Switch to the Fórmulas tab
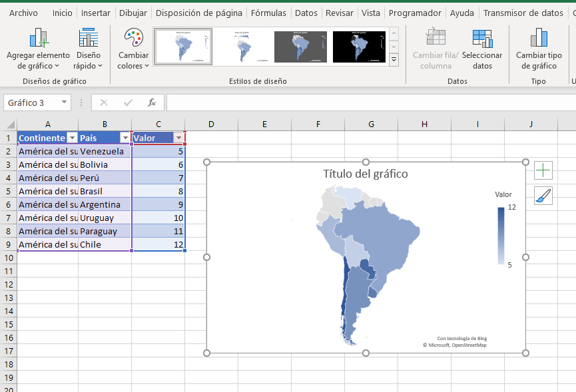Image resolution: width=576 pixels, height=392 pixels. click(268, 13)
